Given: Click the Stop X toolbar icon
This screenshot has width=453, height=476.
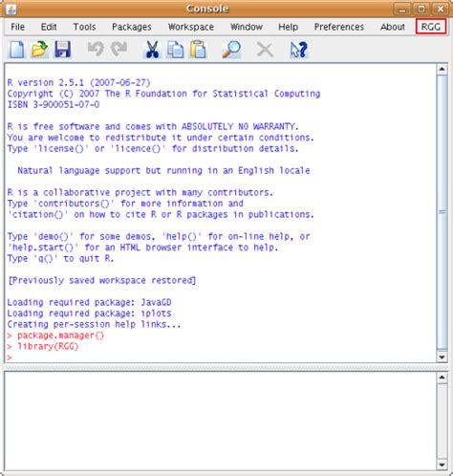Looking at the screenshot, I should click(265, 50).
